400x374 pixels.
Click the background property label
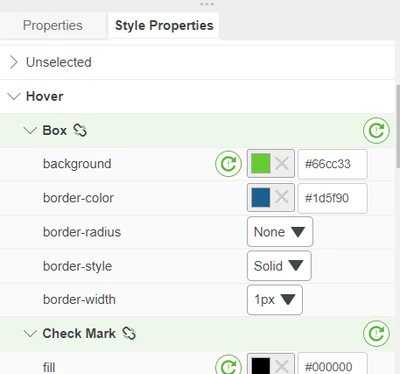(x=77, y=164)
